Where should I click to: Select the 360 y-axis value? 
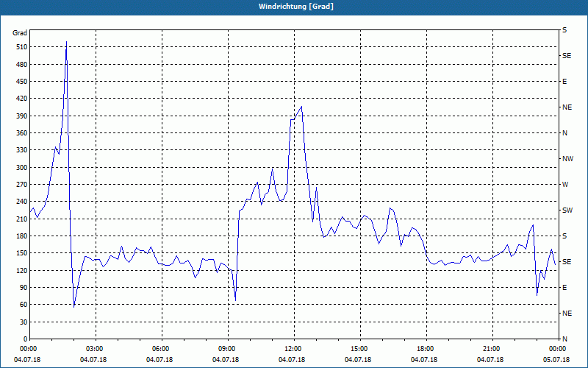22,133
